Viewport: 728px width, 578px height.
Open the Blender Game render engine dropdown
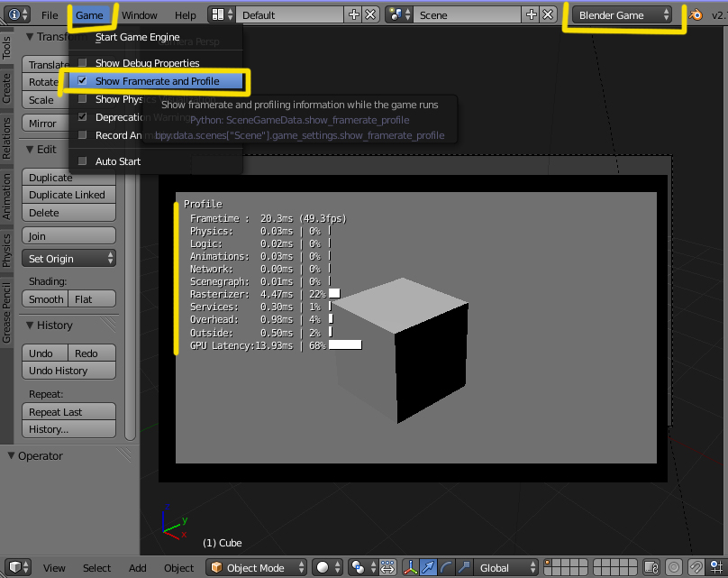pyautogui.click(x=622, y=14)
